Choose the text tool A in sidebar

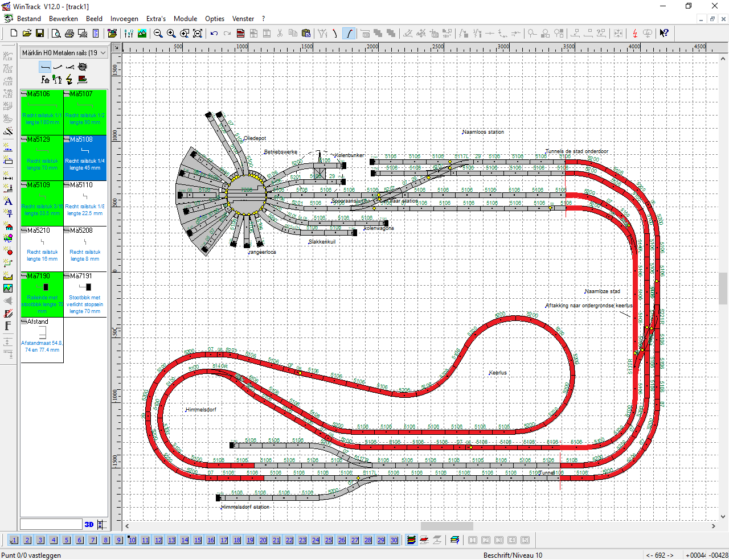(8, 201)
